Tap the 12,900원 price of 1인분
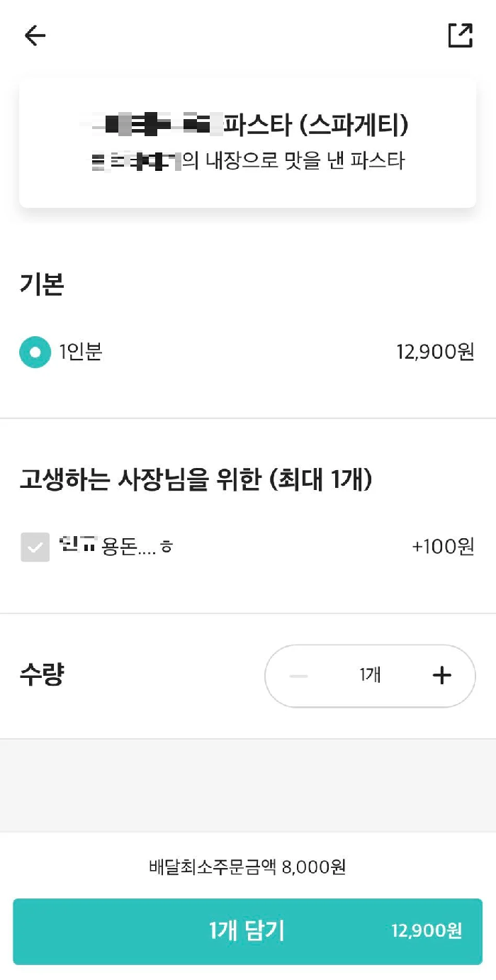The image size is (496, 980). click(435, 352)
